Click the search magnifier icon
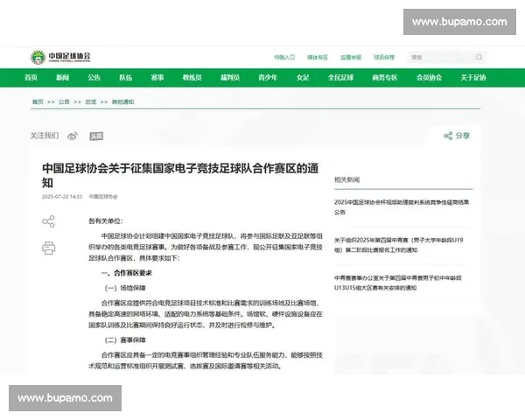The width and height of the screenshot is (525, 420). [479, 57]
